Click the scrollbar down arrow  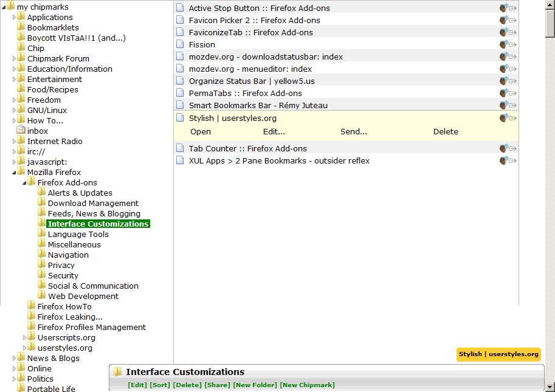(x=550, y=387)
